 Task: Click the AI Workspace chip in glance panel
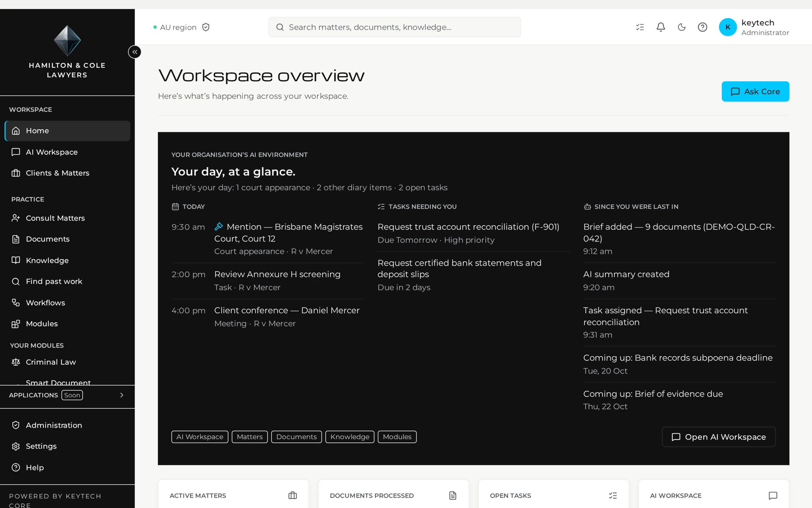[x=200, y=437]
